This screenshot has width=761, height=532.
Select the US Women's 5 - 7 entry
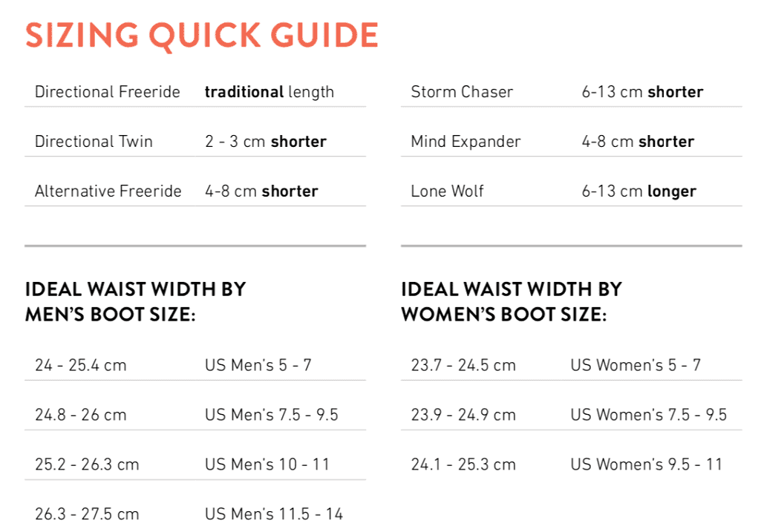coord(636,365)
